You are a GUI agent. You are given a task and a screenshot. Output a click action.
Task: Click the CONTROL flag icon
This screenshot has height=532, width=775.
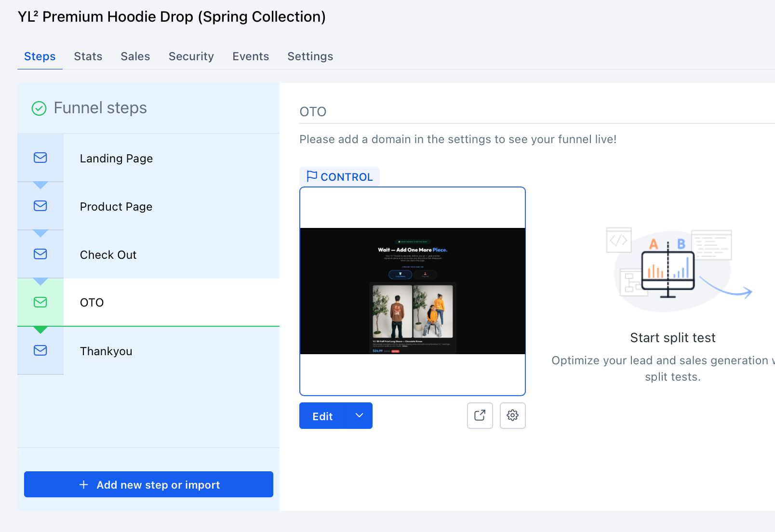pyautogui.click(x=312, y=176)
